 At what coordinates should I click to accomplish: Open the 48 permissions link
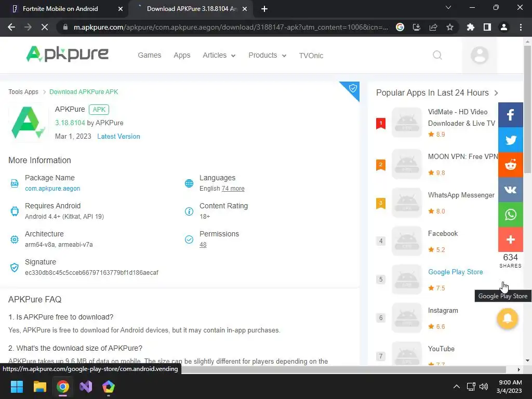pyautogui.click(x=203, y=245)
